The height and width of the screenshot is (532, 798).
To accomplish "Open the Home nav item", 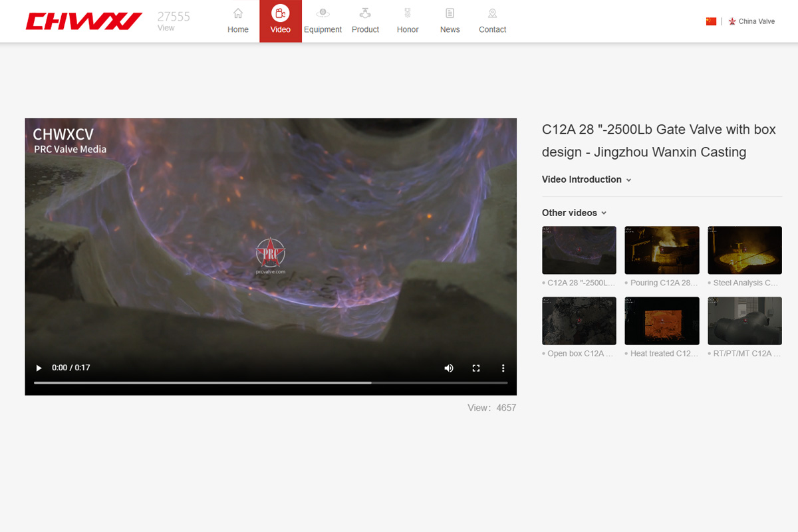I will click(x=238, y=21).
